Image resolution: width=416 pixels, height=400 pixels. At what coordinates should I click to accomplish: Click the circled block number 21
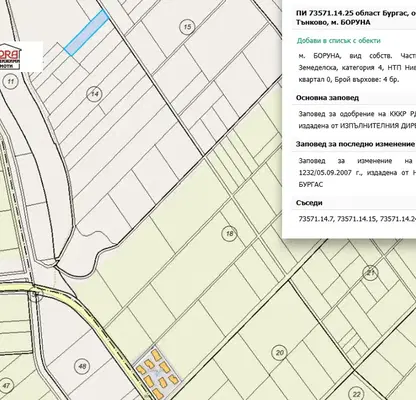point(370,272)
